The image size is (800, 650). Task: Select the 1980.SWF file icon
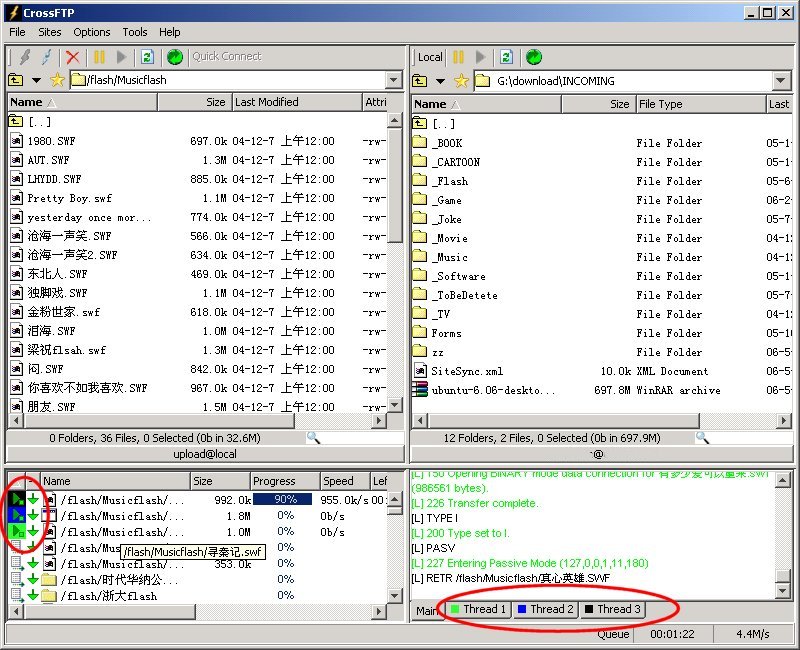pyautogui.click(x=16, y=141)
